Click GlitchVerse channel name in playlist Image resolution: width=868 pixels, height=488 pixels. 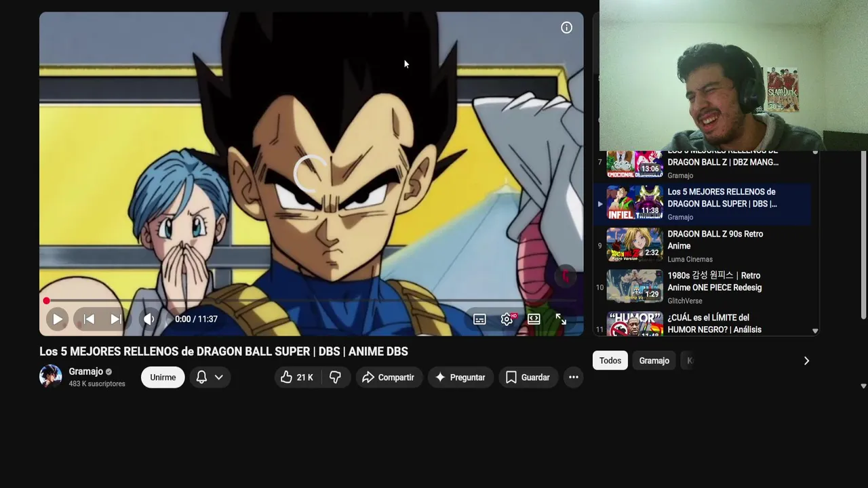[x=685, y=301]
